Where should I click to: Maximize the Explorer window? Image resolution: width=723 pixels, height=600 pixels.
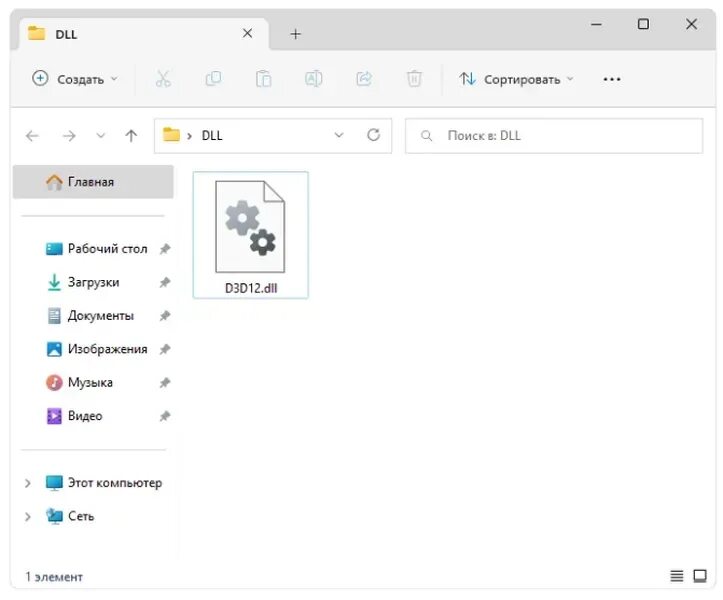[x=643, y=24]
